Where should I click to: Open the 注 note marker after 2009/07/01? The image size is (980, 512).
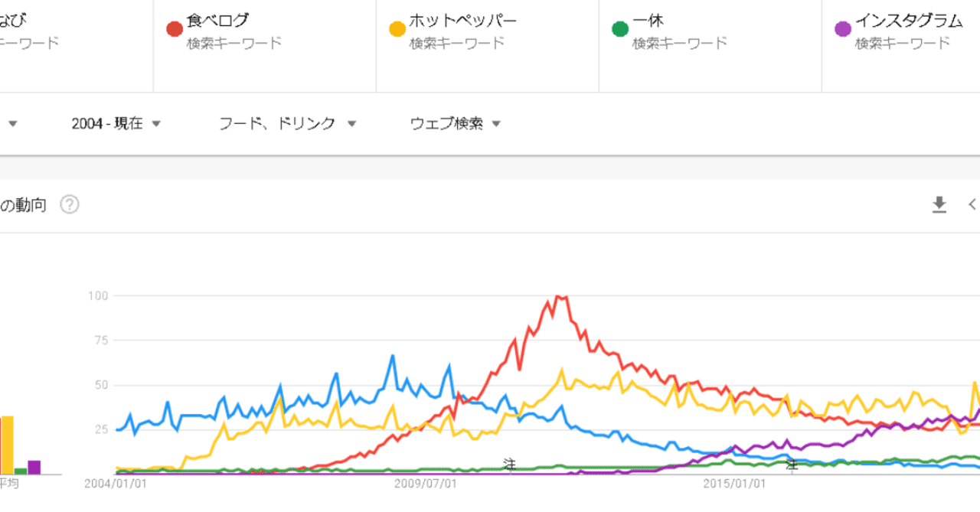[509, 464]
